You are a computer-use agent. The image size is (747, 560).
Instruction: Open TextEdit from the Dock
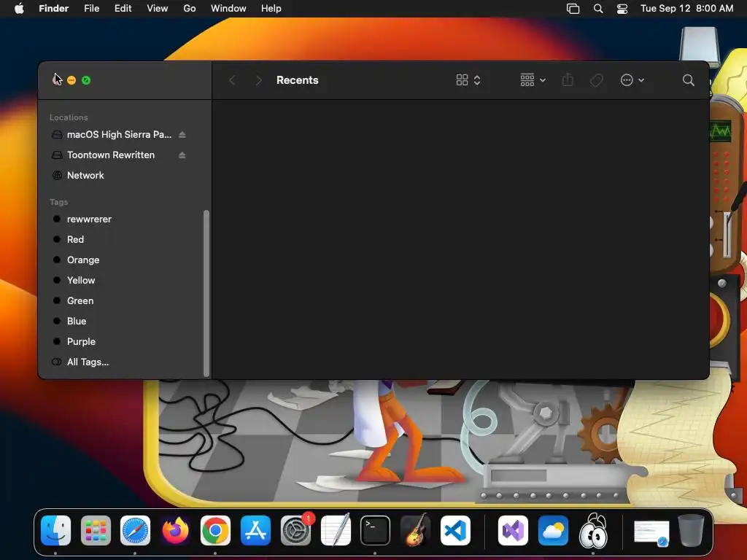(336, 529)
